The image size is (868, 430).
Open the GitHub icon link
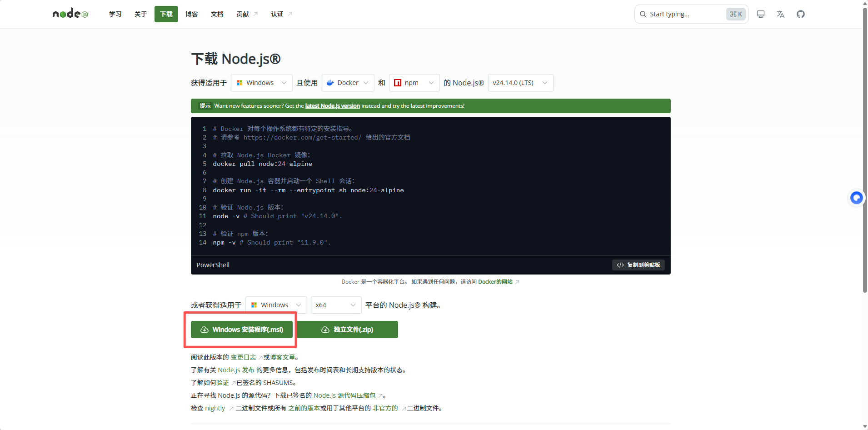pyautogui.click(x=801, y=14)
